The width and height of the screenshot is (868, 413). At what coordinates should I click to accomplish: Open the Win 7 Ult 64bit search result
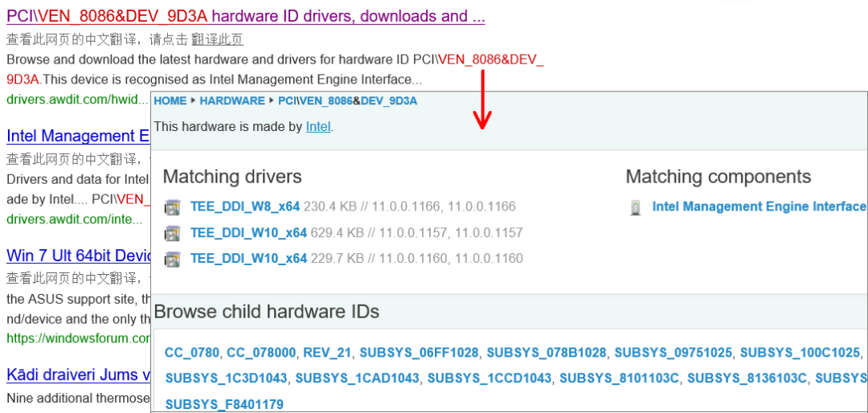pyautogui.click(x=79, y=256)
